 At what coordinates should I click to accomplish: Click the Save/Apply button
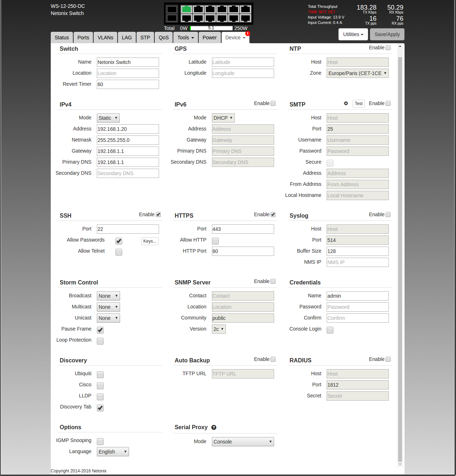pyautogui.click(x=387, y=34)
